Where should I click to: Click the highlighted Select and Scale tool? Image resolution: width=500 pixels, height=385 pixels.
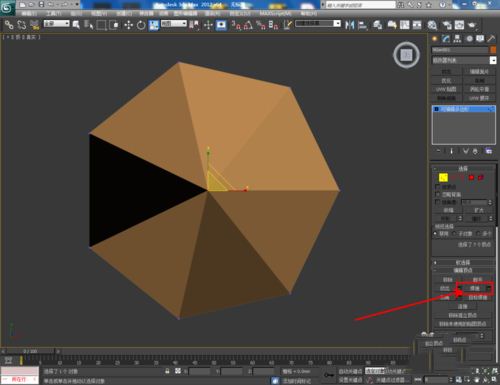pos(154,25)
